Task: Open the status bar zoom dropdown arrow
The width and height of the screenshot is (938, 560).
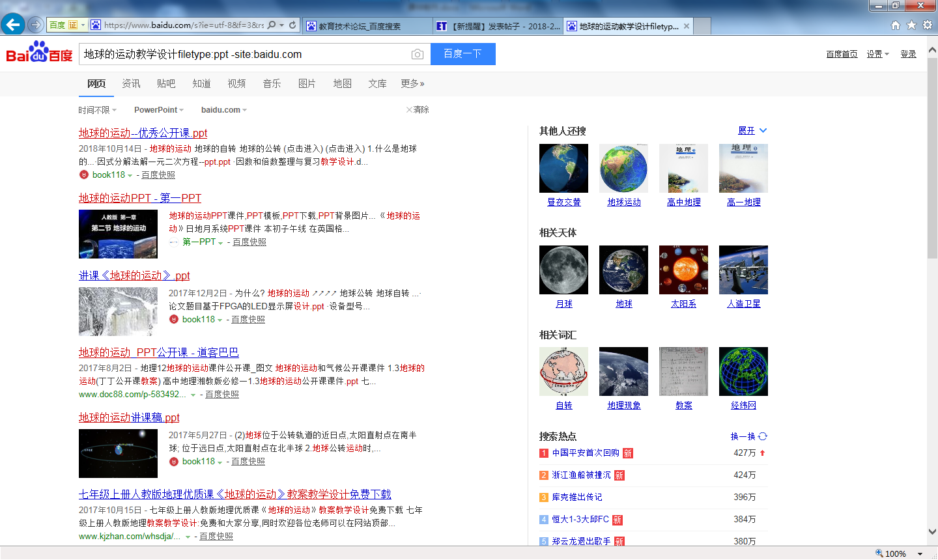Action: tap(920, 553)
